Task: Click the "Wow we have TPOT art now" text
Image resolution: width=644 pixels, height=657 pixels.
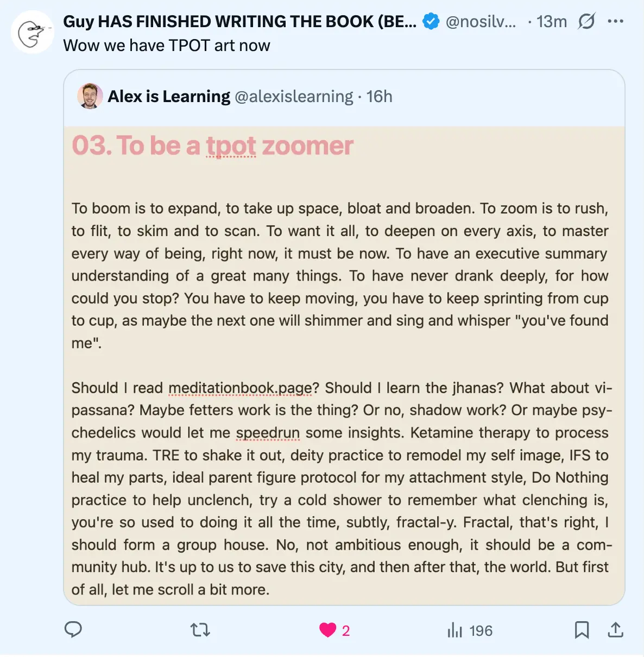Action: click(x=167, y=46)
